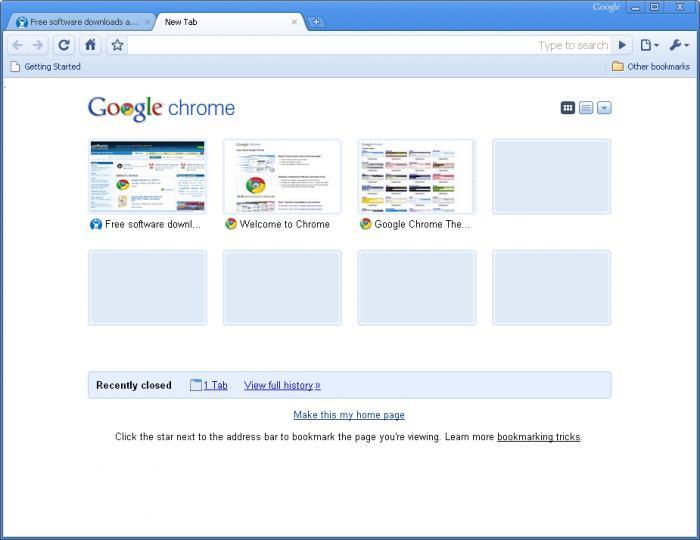Viewport: 700px width, 540px height.
Task: Close the New Tab tab
Action: point(294,21)
